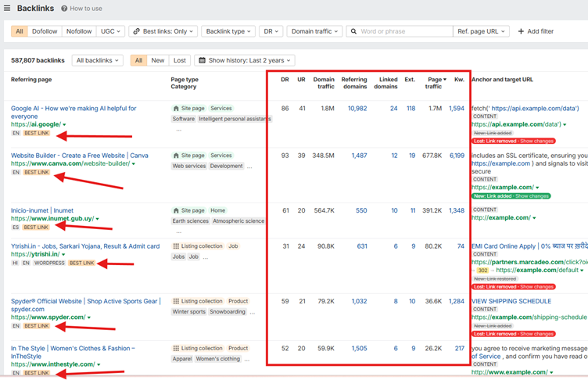Screen dimensions: 588x380
Task: Open the All backlinks dropdown
Action: 97,60
